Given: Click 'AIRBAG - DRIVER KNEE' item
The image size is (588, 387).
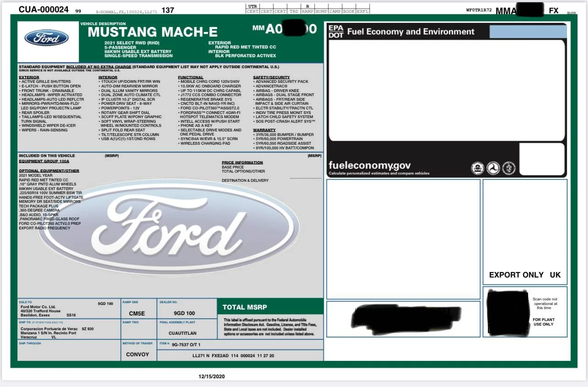Looking at the screenshot, I should point(277,91).
